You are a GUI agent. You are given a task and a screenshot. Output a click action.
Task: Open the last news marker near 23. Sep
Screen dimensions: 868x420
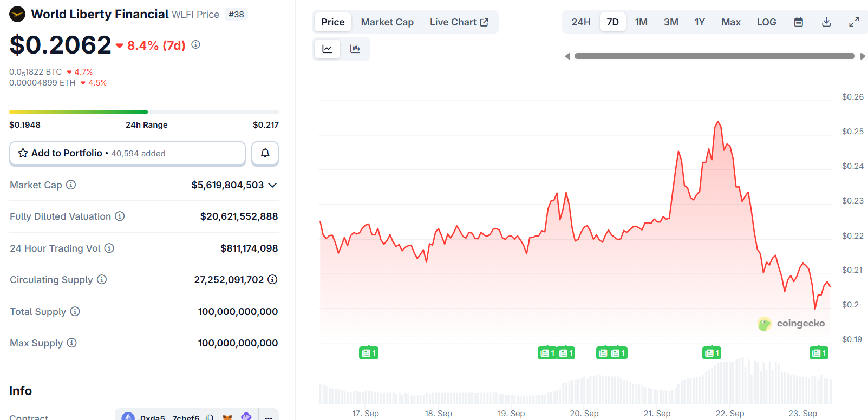pos(819,353)
